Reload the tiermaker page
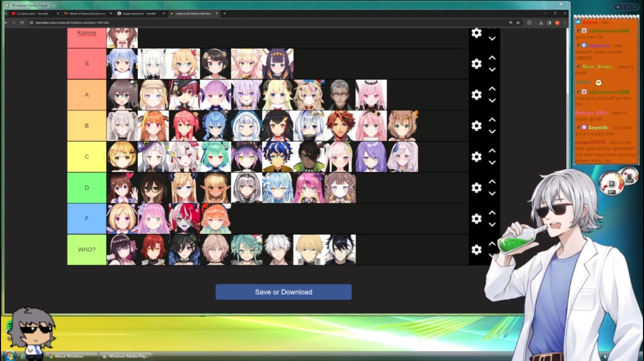 pos(22,23)
